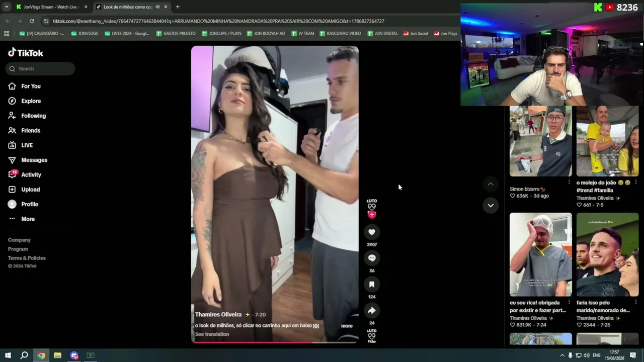
Task: Open the JON BOOYAH AD bookmark
Action: (x=266, y=34)
